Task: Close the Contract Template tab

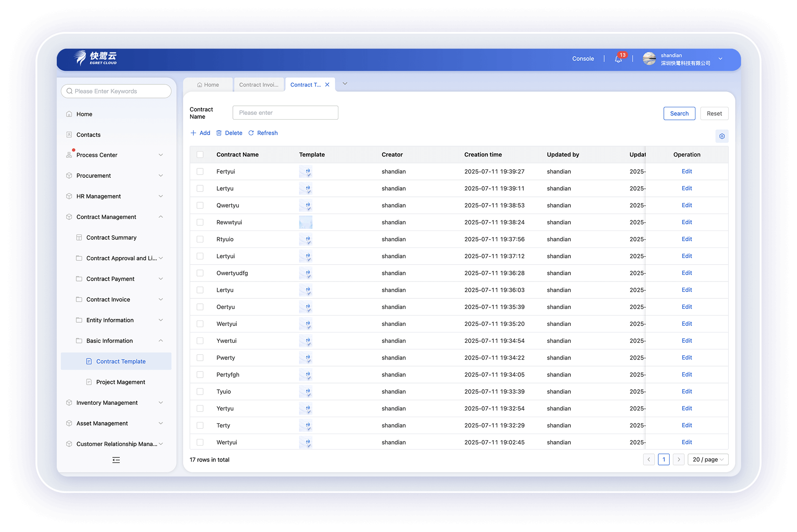Action: [x=327, y=85]
